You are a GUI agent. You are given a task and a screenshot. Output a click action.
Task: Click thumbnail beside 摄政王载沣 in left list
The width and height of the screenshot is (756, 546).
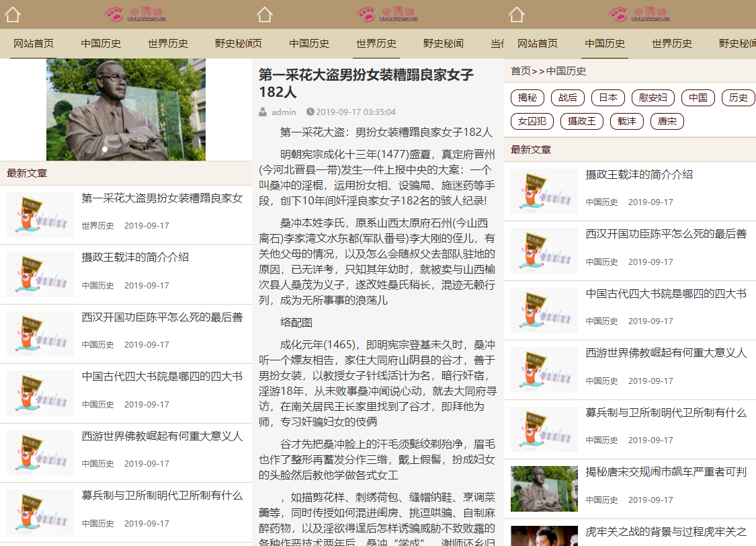click(40, 274)
